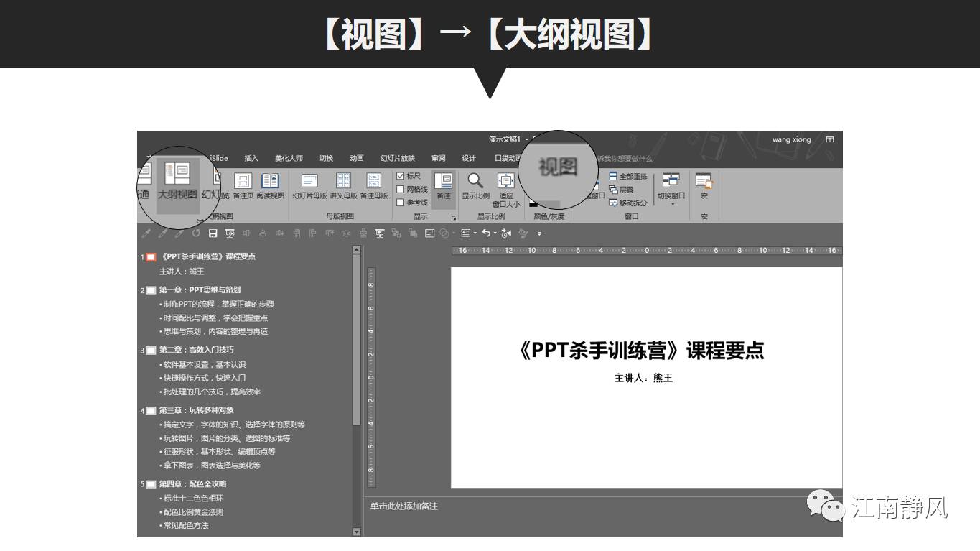This screenshot has width=980, height=551.
Task: Open the 设计 design tab
Action: pyautogui.click(x=469, y=159)
